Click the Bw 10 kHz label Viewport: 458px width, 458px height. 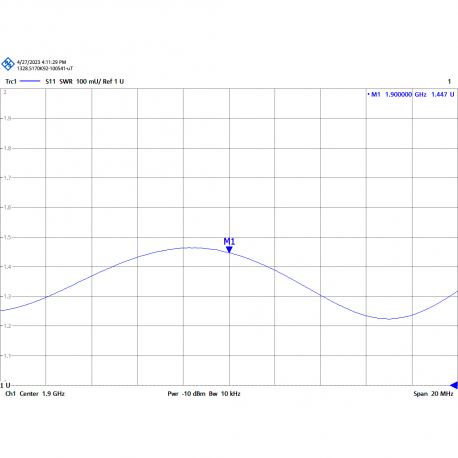[225, 394]
